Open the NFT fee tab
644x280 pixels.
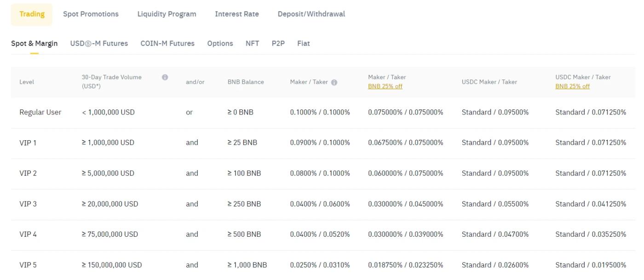[x=252, y=43]
